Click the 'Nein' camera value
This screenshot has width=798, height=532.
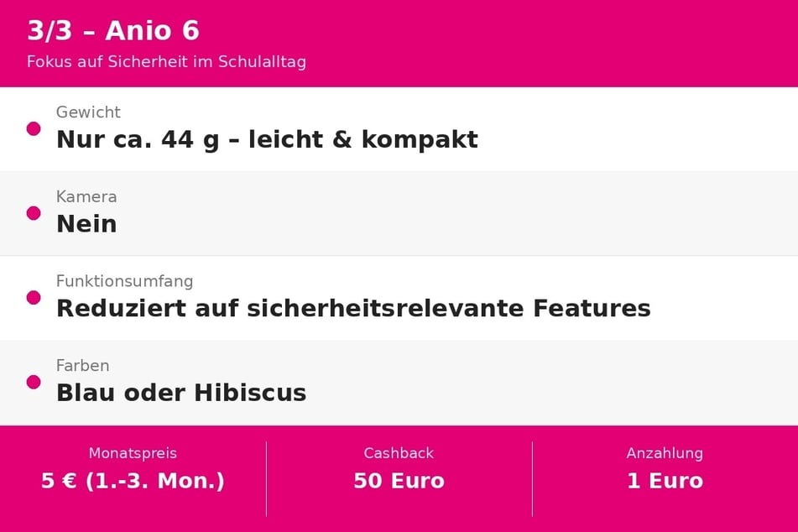86,224
